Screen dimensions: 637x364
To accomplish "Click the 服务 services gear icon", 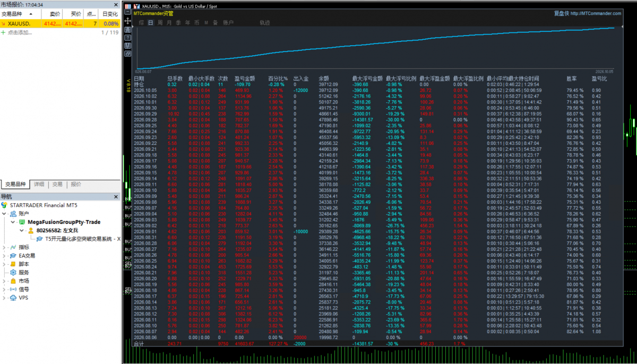I will (x=12, y=272).
